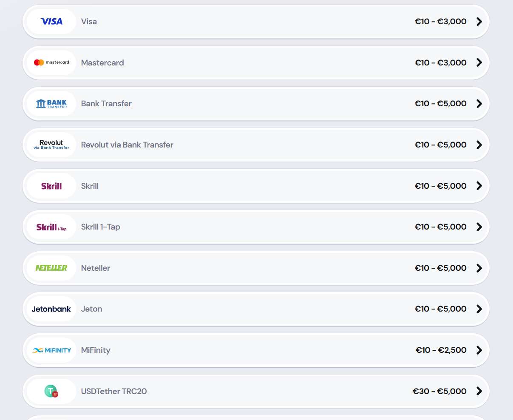Expand the Visa row chevron arrow
Image resolution: width=513 pixels, height=420 pixels.
coord(479,22)
